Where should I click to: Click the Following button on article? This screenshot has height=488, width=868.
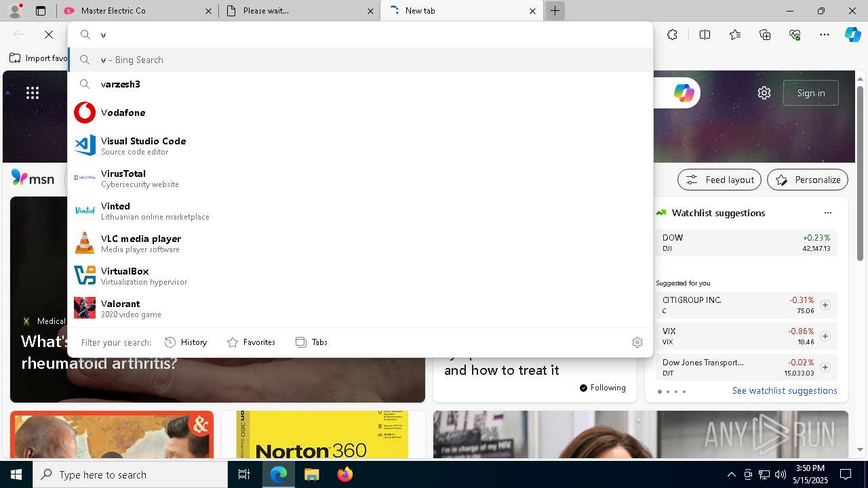603,388
